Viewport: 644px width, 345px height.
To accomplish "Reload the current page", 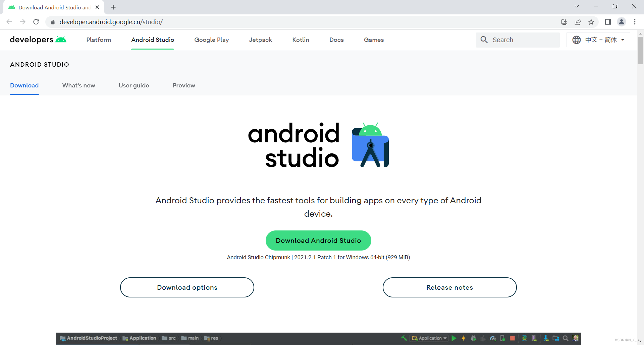I will click(36, 22).
